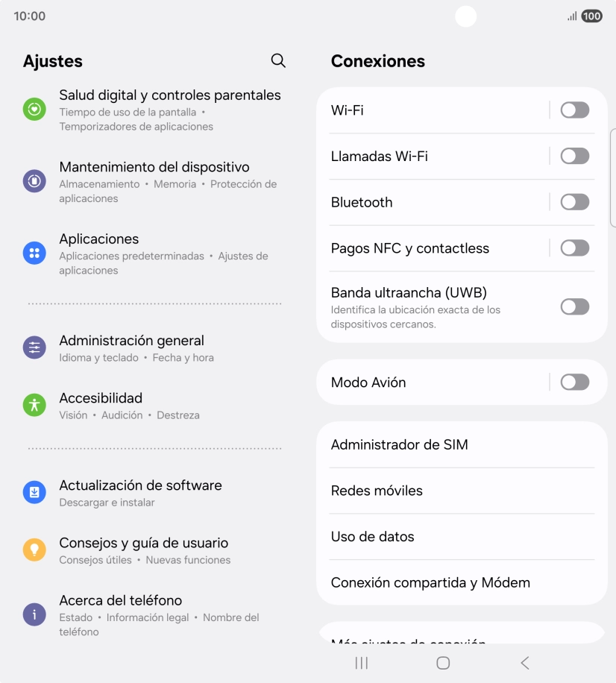
Task: Select the Redes móviles entry
Action: (x=377, y=491)
